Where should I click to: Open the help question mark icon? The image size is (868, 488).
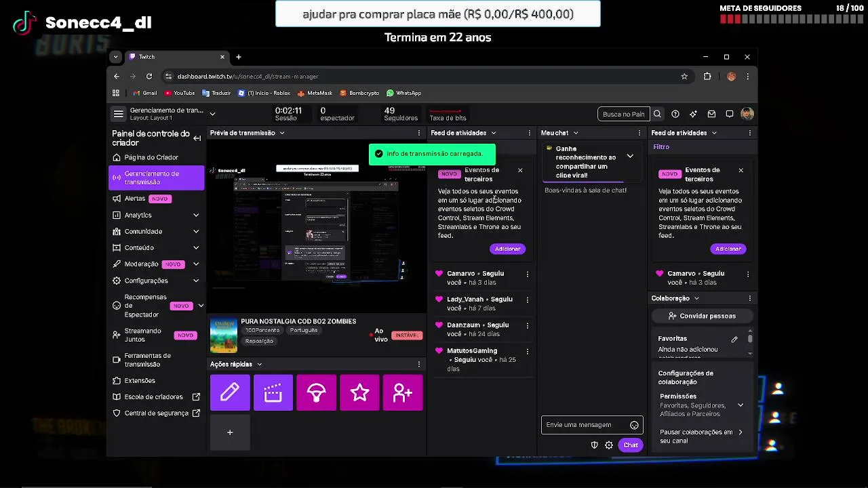675,114
